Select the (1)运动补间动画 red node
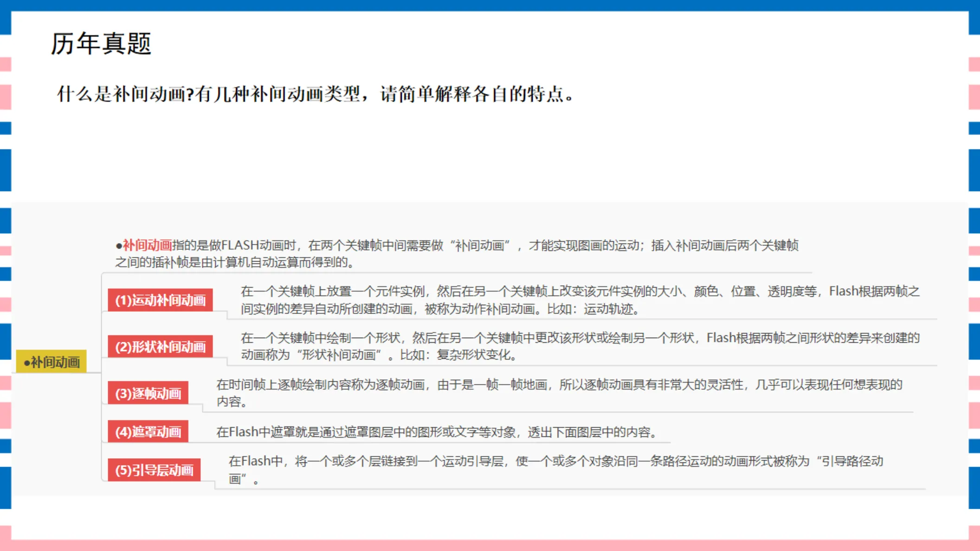The height and width of the screenshot is (551, 980). click(160, 300)
